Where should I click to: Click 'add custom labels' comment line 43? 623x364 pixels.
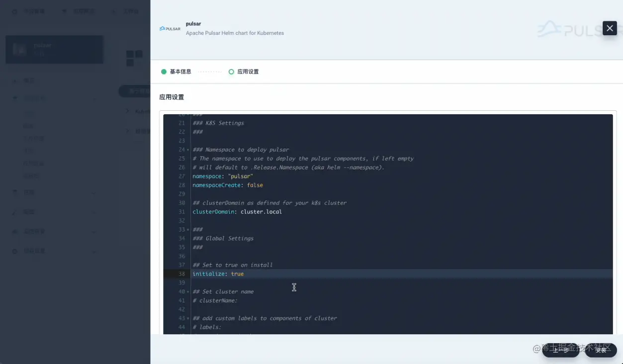tap(265, 318)
